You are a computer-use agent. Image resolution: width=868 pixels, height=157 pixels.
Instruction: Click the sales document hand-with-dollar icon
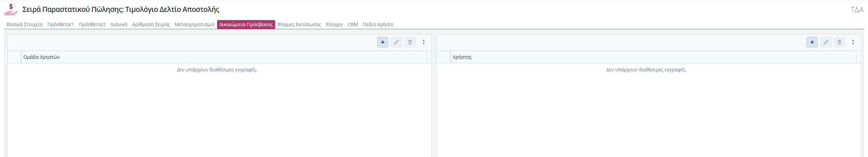(11, 10)
